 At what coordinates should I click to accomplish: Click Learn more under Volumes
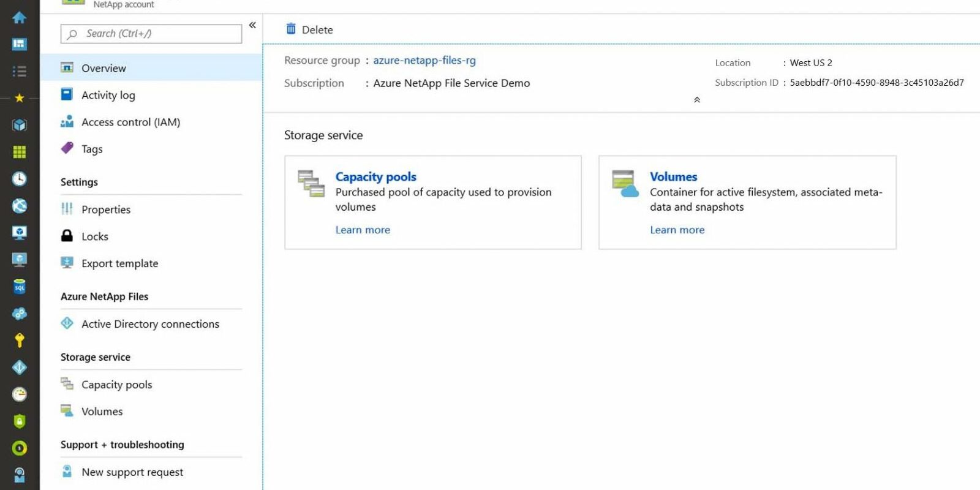click(677, 230)
